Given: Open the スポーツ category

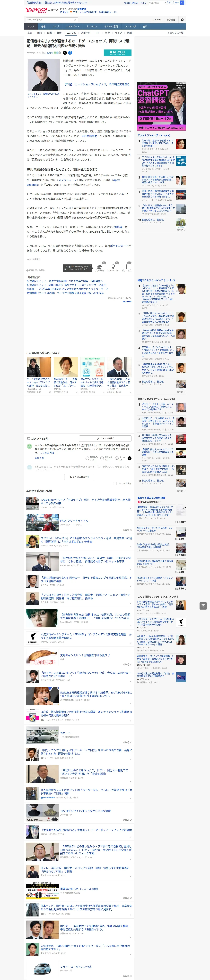Looking at the screenshot, I should click(86, 33).
